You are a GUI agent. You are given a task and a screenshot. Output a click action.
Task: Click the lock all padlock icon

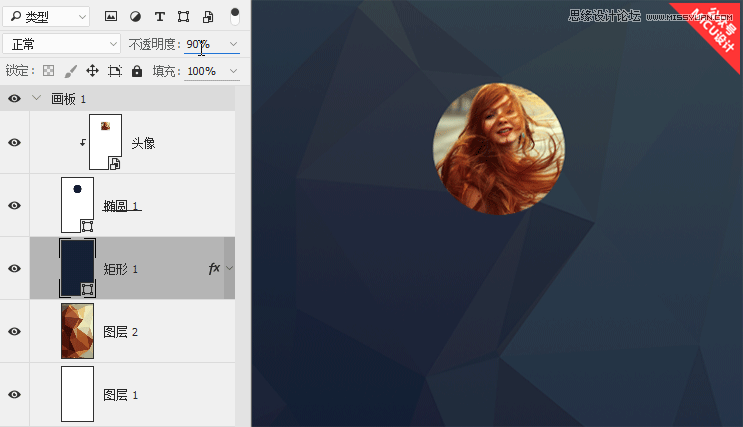pos(137,71)
